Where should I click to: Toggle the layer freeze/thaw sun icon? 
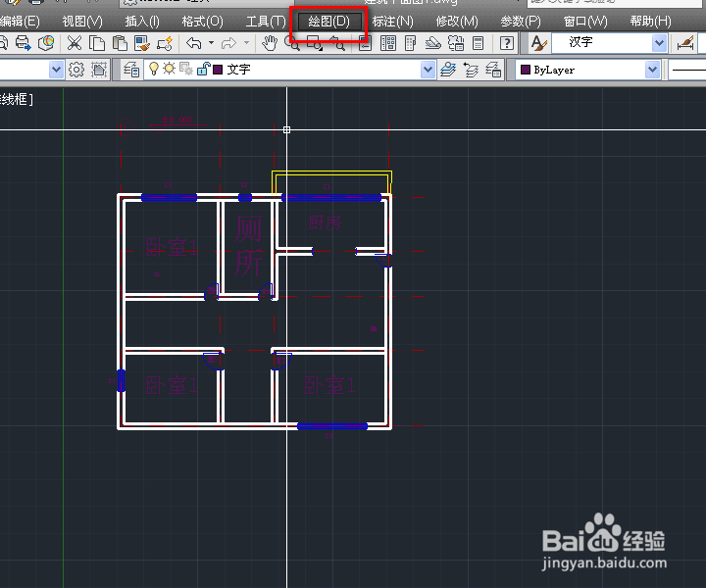click(170, 69)
